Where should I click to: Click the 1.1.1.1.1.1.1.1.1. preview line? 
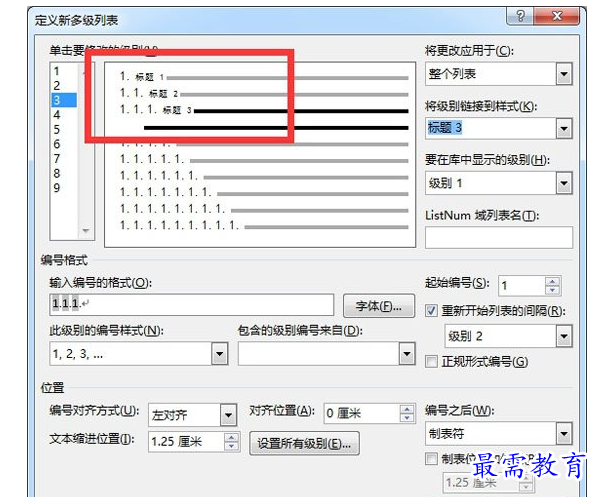(264, 226)
